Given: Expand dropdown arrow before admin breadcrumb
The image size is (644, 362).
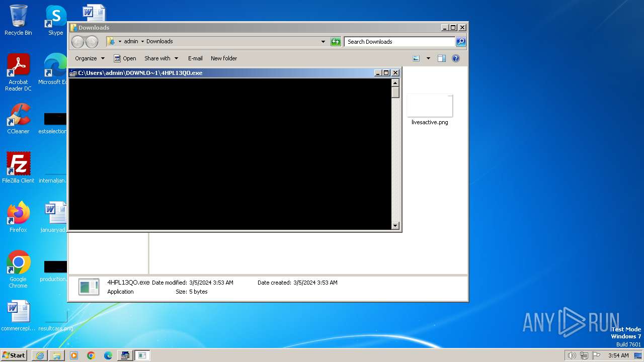Looking at the screenshot, I should (x=120, y=42).
